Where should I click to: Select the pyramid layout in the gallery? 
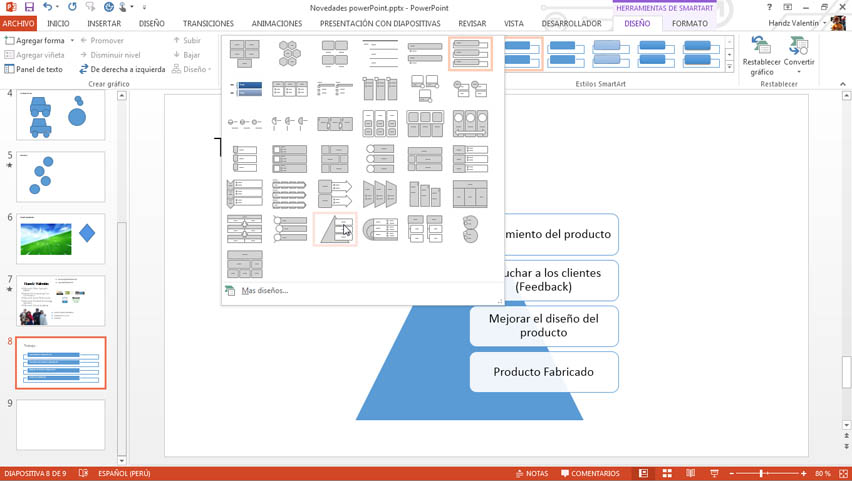pyautogui.click(x=335, y=229)
